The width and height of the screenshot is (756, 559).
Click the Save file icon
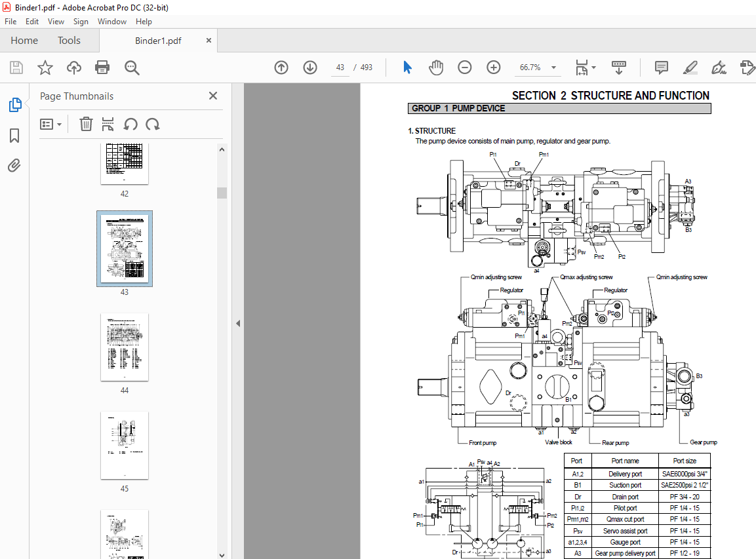pyautogui.click(x=16, y=67)
